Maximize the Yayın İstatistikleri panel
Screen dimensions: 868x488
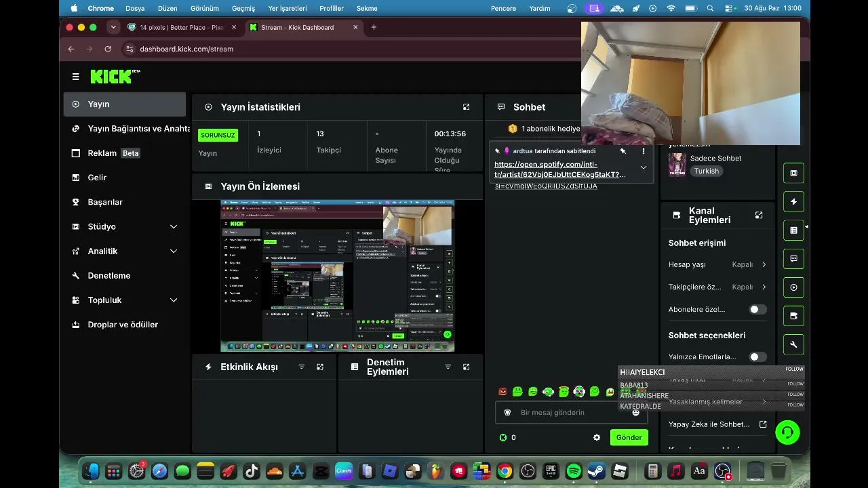pos(466,107)
